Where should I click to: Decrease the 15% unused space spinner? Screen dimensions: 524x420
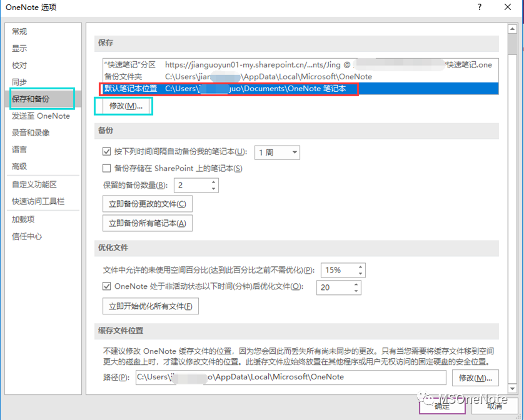point(360,273)
